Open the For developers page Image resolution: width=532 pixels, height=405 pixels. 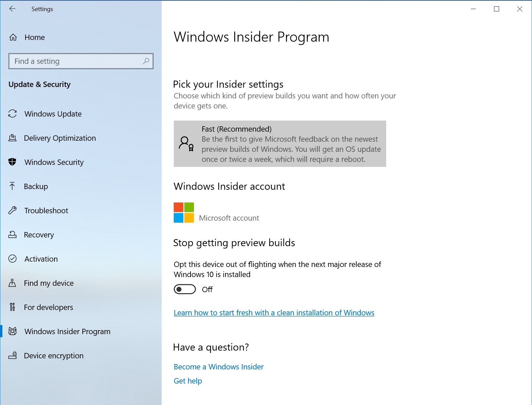coord(48,307)
